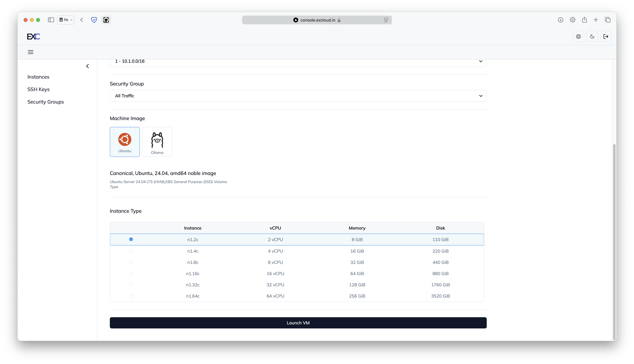Image resolution: width=634 pixels, height=364 pixels.
Task: Select the Ollama machine image
Action: tap(157, 142)
